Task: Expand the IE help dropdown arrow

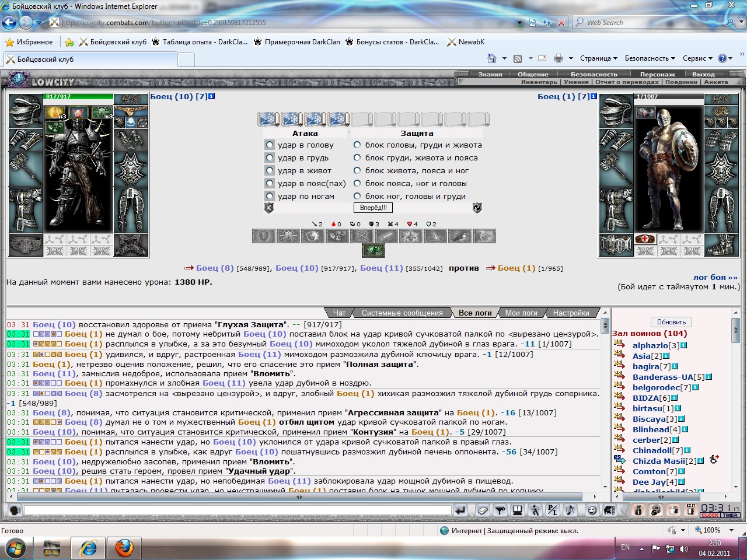Action: tap(731, 58)
